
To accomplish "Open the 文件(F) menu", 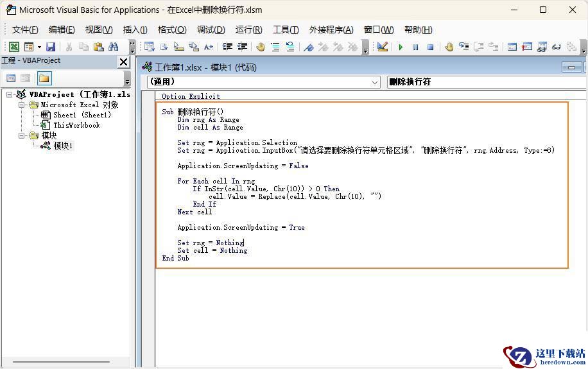I will tap(25, 30).
